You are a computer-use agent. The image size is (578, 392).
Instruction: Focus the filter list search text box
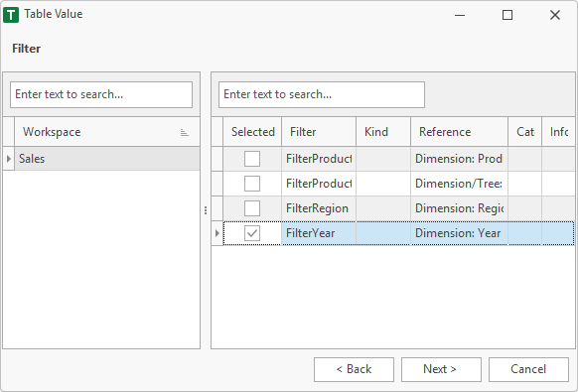point(322,94)
